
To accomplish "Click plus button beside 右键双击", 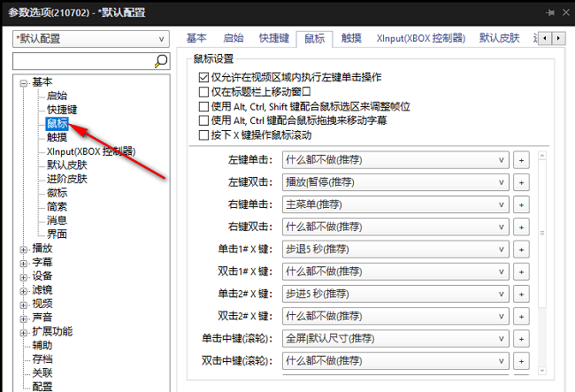I will 521,227.
